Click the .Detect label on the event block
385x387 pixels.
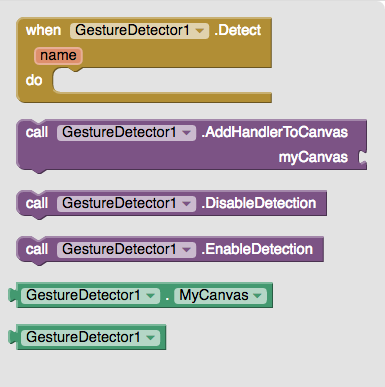pyautogui.click(x=238, y=30)
